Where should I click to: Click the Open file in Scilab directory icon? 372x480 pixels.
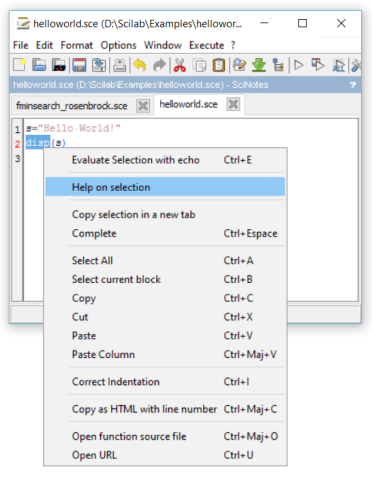pos(59,65)
